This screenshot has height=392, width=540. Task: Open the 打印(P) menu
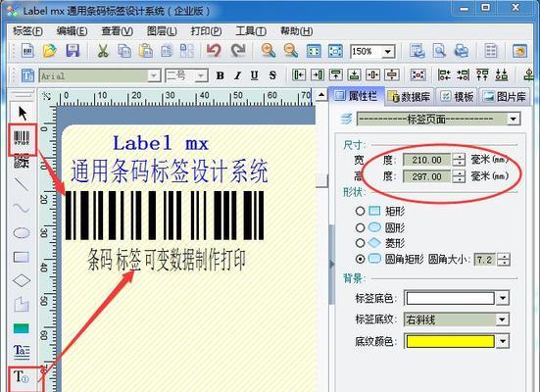point(206,31)
